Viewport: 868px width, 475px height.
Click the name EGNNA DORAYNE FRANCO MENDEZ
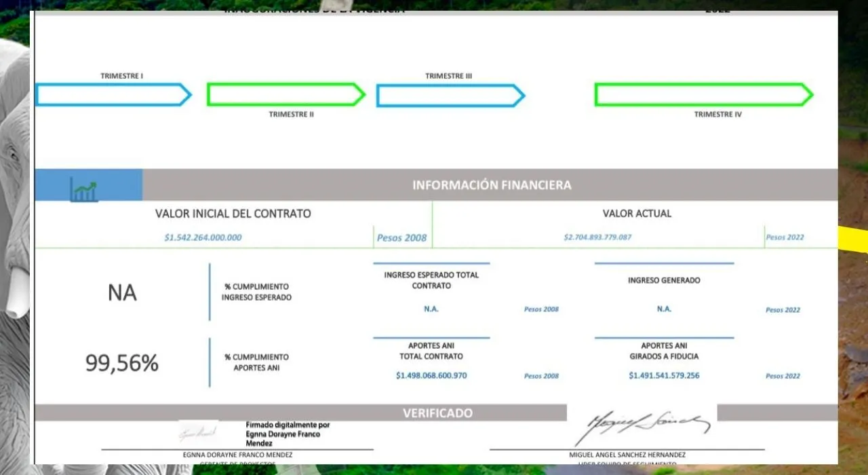click(237, 455)
